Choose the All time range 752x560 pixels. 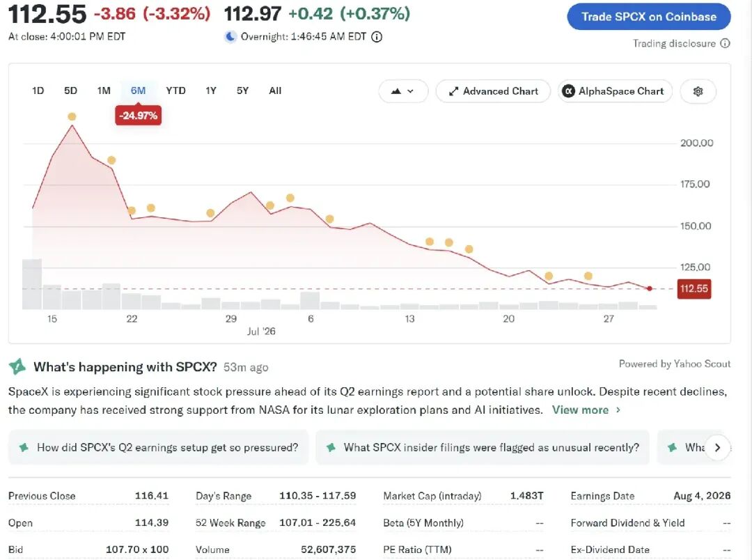click(275, 91)
